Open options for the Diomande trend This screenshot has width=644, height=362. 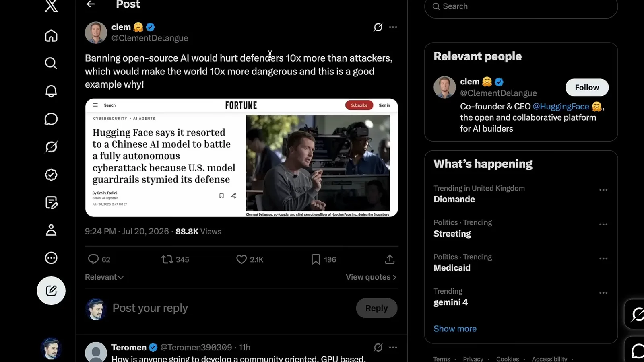(x=603, y=190)
